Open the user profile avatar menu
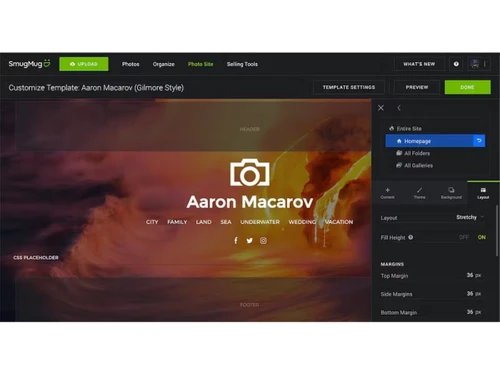The height and width of the screenshot is (375, 500). (x=475, y=64)
